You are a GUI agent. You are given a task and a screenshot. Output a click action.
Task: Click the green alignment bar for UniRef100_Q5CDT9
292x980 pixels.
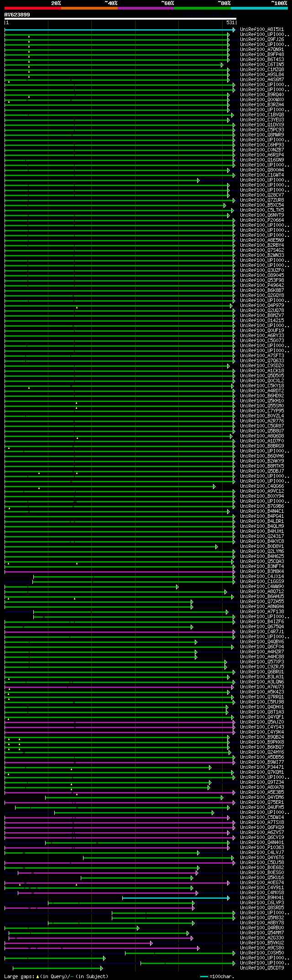pos(57,968)
